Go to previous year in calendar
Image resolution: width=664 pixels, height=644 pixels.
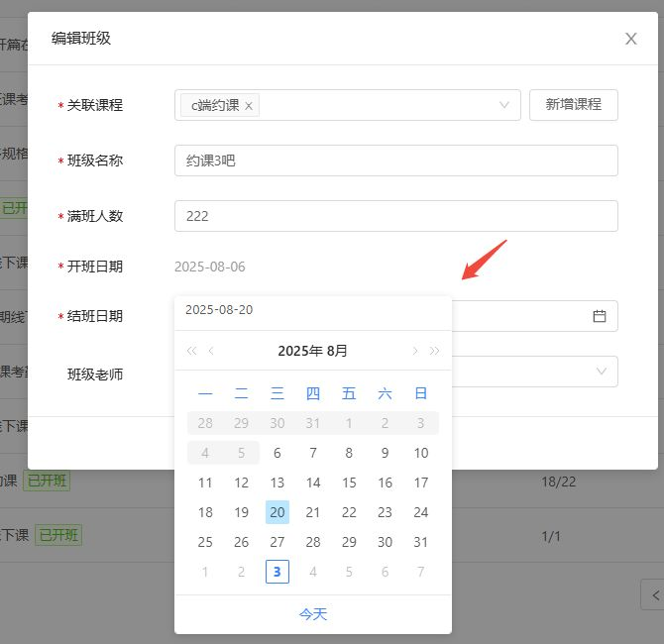coord(191,351)
